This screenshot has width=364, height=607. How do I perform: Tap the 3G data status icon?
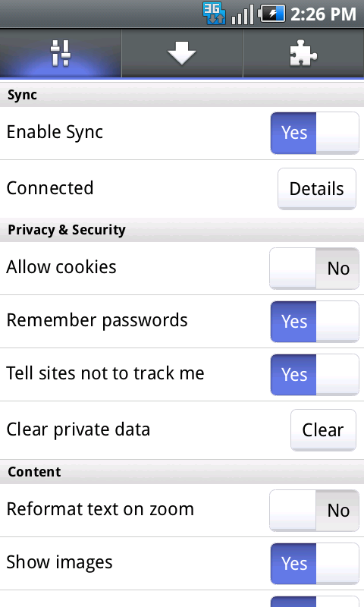(x=214, y=14)
